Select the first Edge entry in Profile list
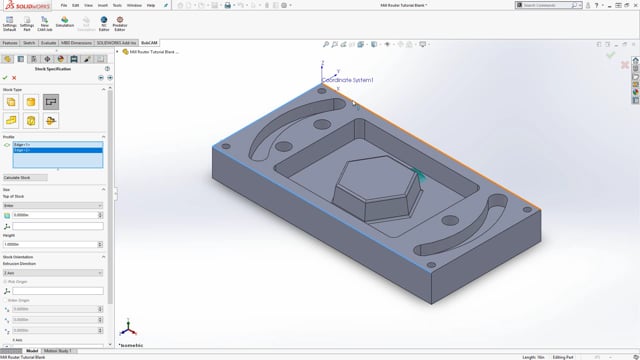The width and height of the screenshot is (640, 360). pyautogui.click(x=58, y=144)
